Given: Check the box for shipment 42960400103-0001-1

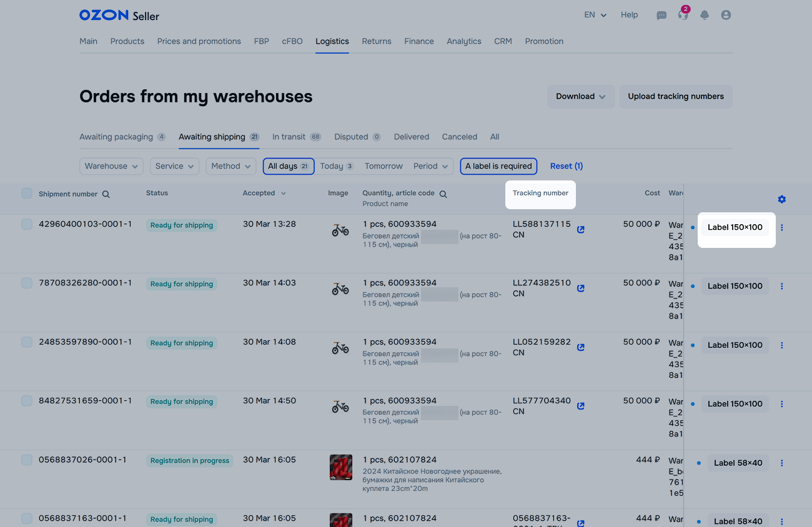Looking at the screenshot, I should 27,224.
